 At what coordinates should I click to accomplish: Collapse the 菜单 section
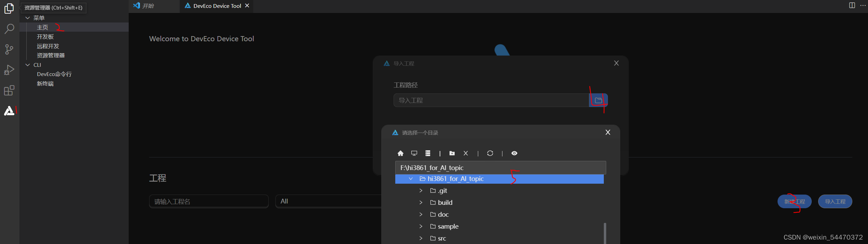tap(28, 18)
